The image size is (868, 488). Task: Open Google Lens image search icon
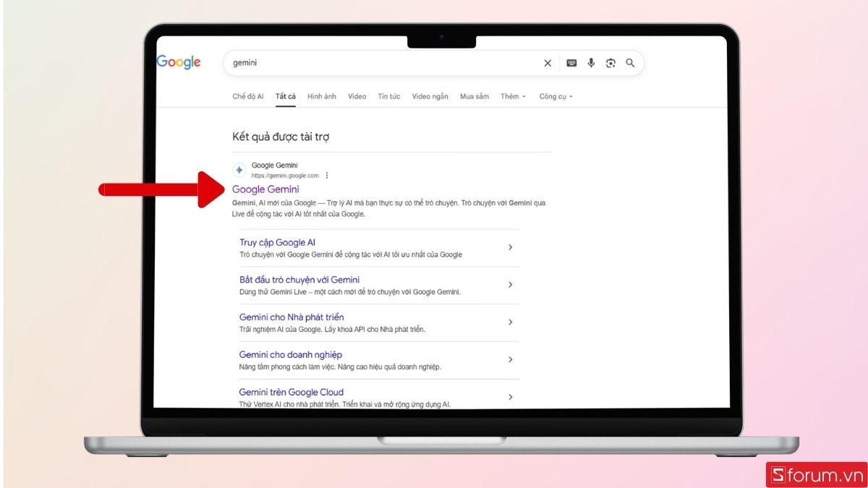tap(610, 63)
